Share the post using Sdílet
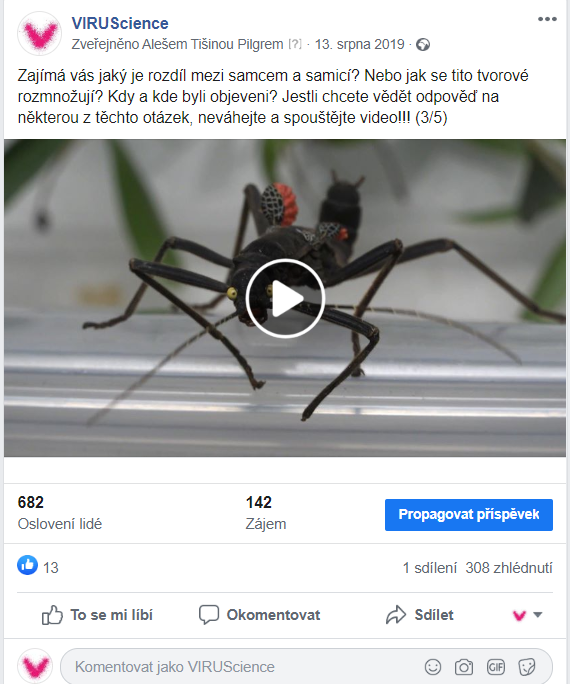This screenshot has width=570, height=684. (420, 615)
